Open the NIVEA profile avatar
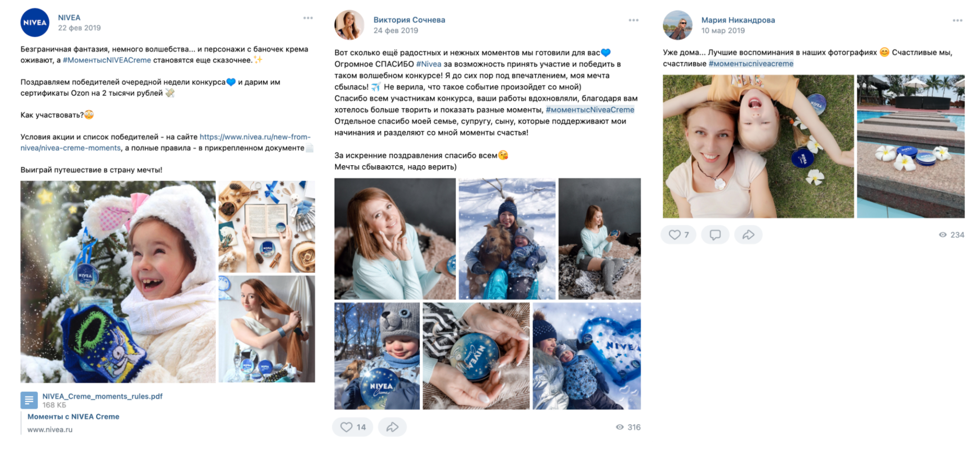The height and width of the screenshot is (462, 980). click(35, 23)
